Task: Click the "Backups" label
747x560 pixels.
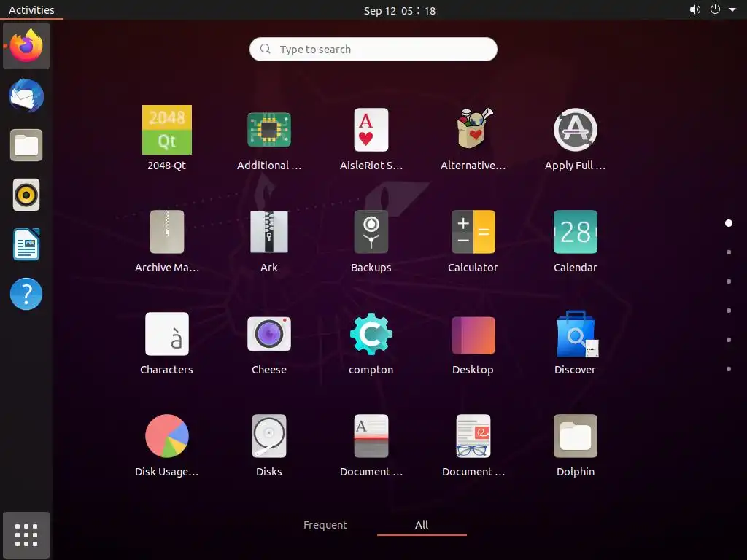Action: click(371, 268)
